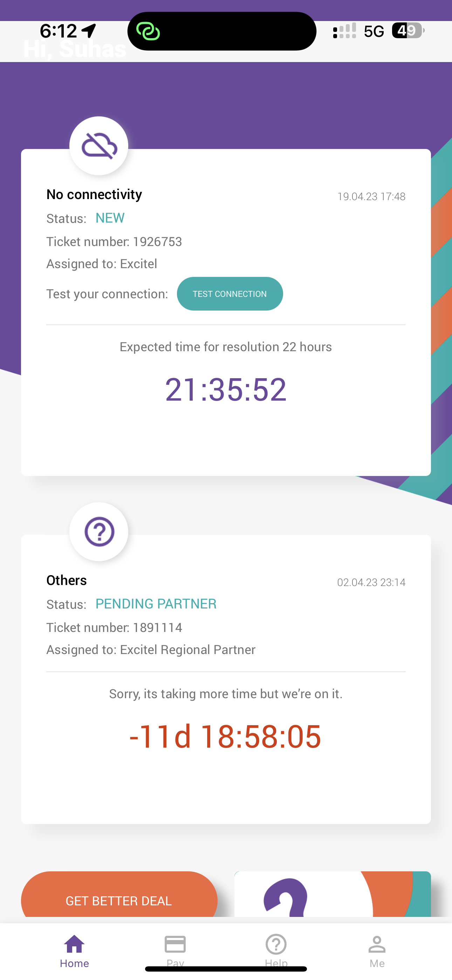Open the Others ticket title

[x=67, y=580]
